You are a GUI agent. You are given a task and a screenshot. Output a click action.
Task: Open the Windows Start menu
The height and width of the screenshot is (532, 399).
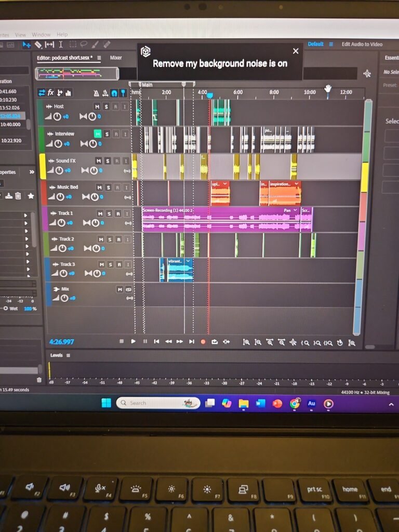point(106,403)
